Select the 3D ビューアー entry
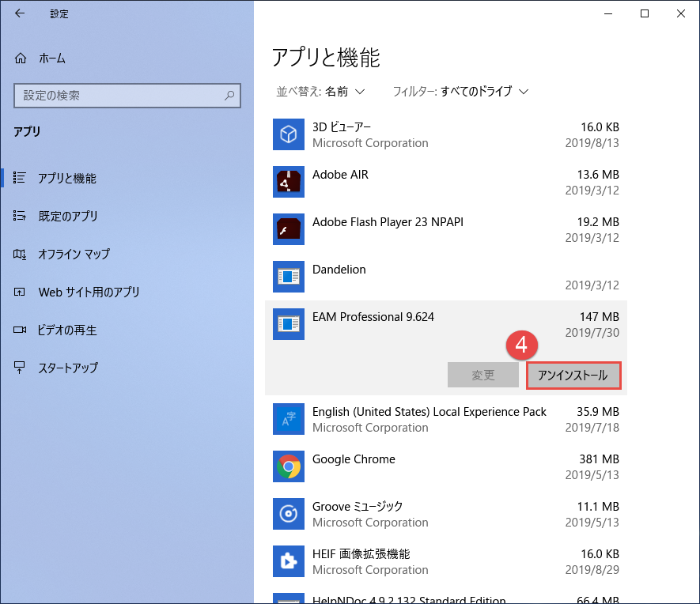This screenshot has height=604, width=700. (446, 134)
